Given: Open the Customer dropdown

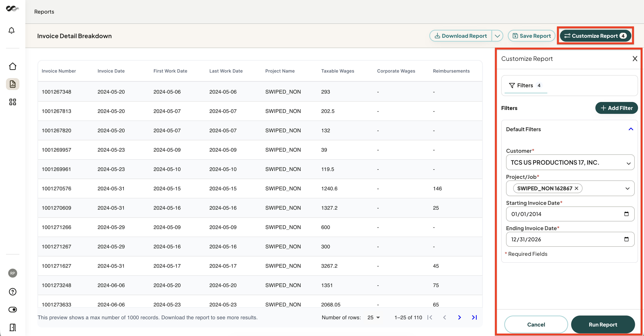Looking at the screenshot, I should pyautogui.click(x=570, y=162).
